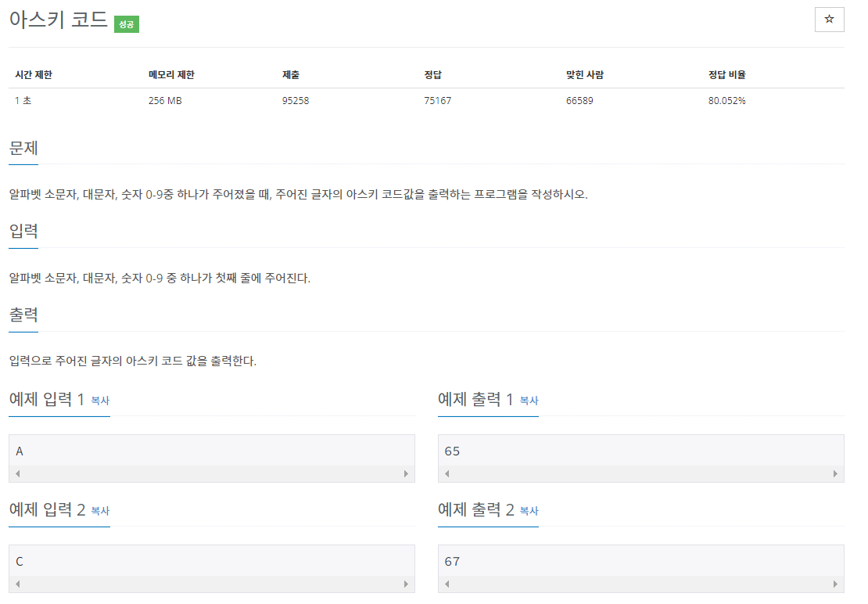Viewport: 868px width, 604px height.
Task: Click the 정답 column header
Action: click(433, 75)
